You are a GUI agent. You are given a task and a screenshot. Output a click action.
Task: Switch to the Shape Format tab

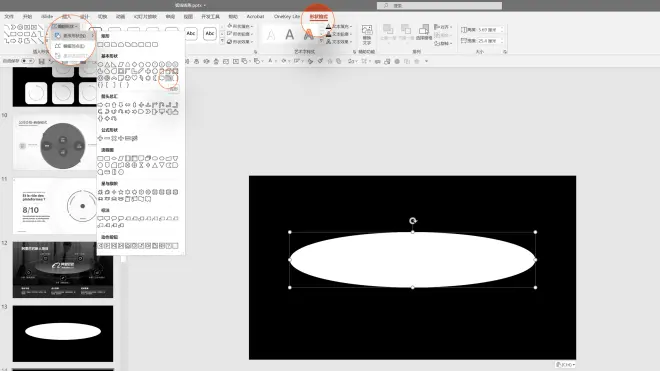[x=319, y=17]
